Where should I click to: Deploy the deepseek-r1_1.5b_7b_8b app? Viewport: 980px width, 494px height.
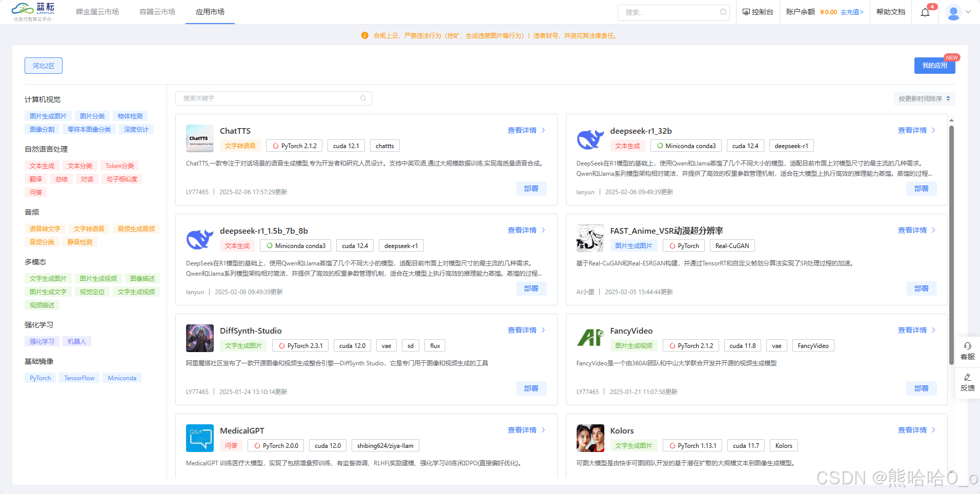pos(531,289)
